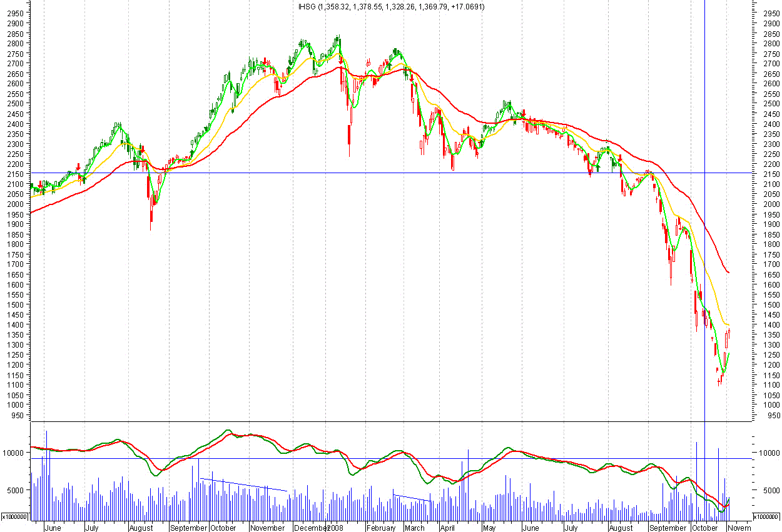
Task: Click the 2950 label on the left price axis
Action: coord(16,13)
